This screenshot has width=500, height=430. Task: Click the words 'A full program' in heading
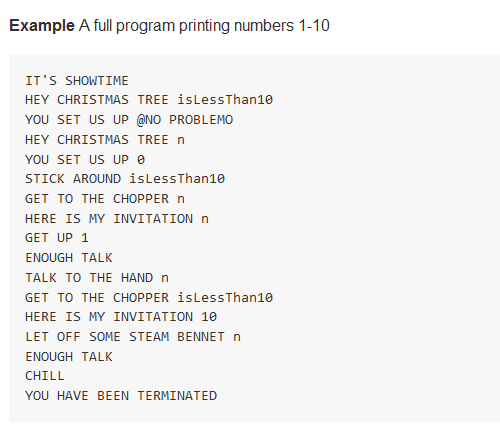tap(127, 26)
